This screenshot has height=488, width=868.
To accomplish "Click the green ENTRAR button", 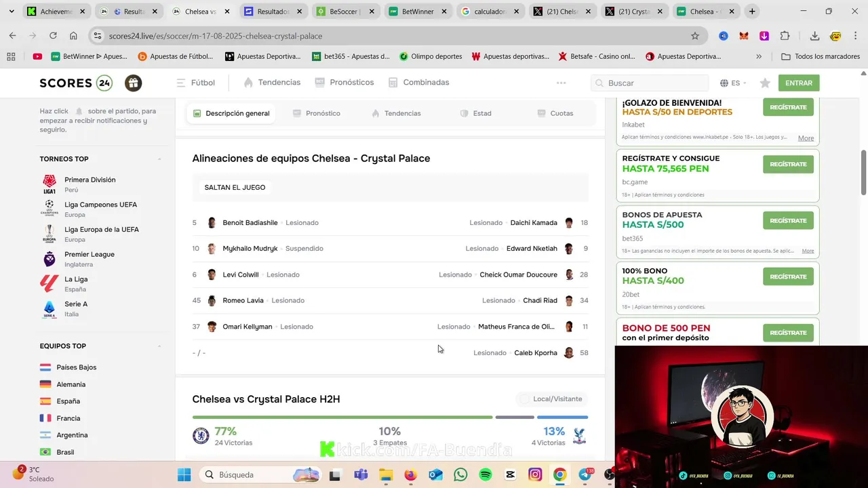I will pos(799,83).
